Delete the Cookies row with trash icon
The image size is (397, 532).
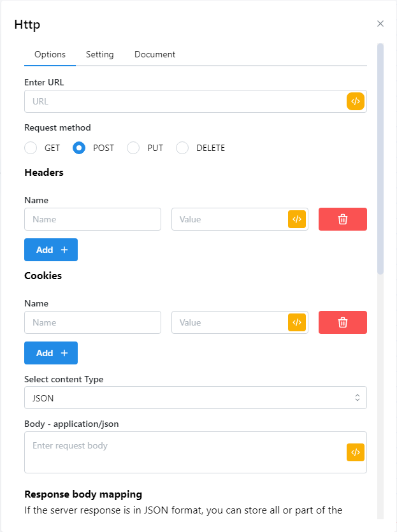click(x=343, y=322)
